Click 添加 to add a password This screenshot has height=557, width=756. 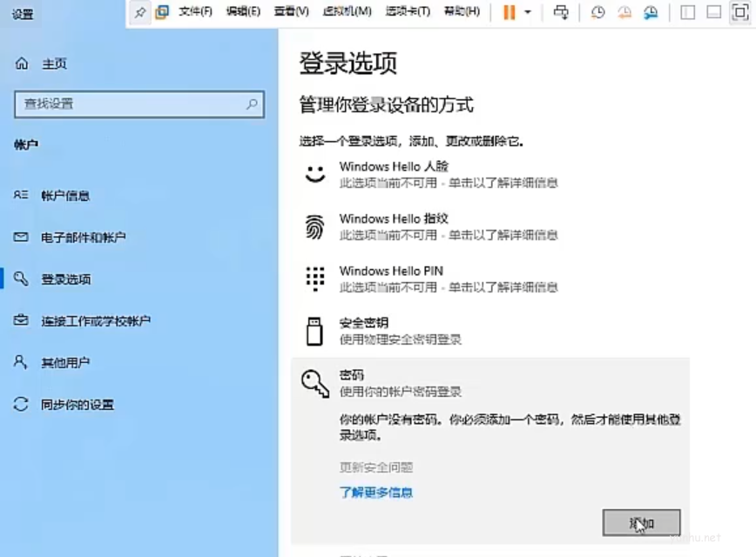(x=641, y=521)
